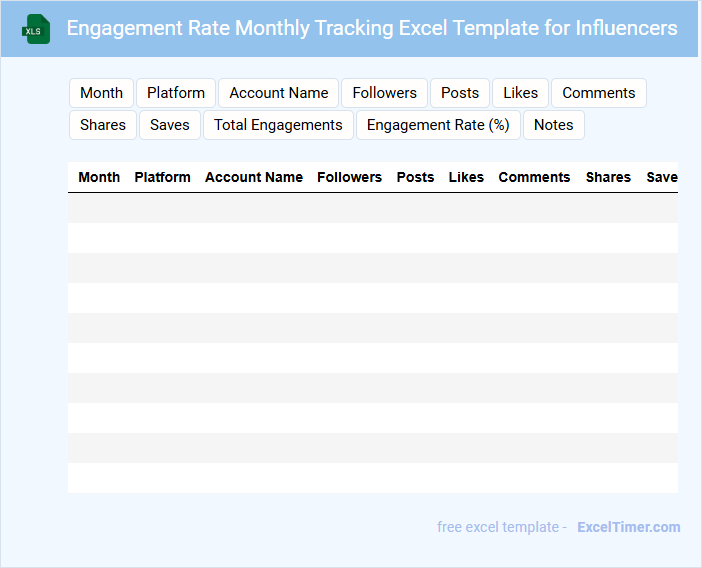Select the Saves tag button
The height and width of the screenshot is (568, 702).
tap(170, 125)
